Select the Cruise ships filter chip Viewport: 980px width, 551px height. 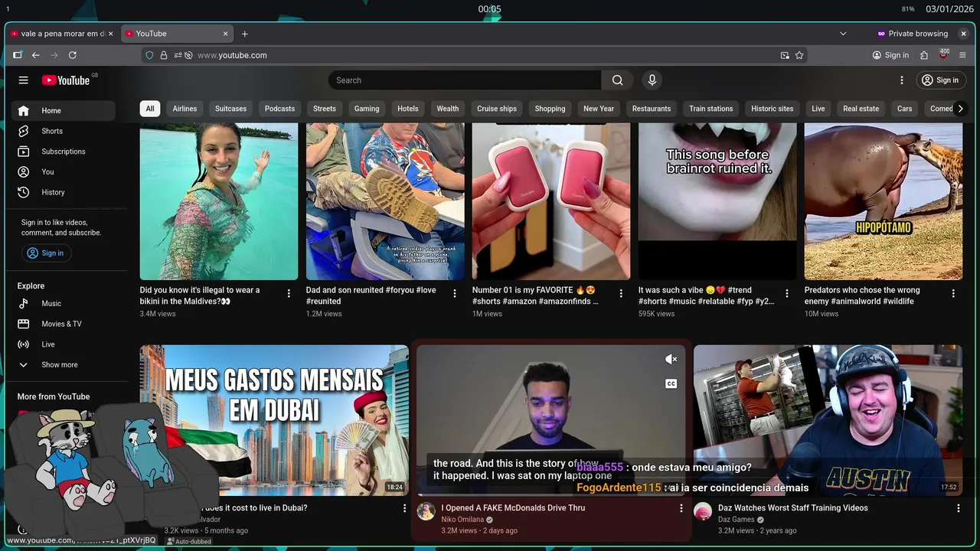[x=497, y=109]
